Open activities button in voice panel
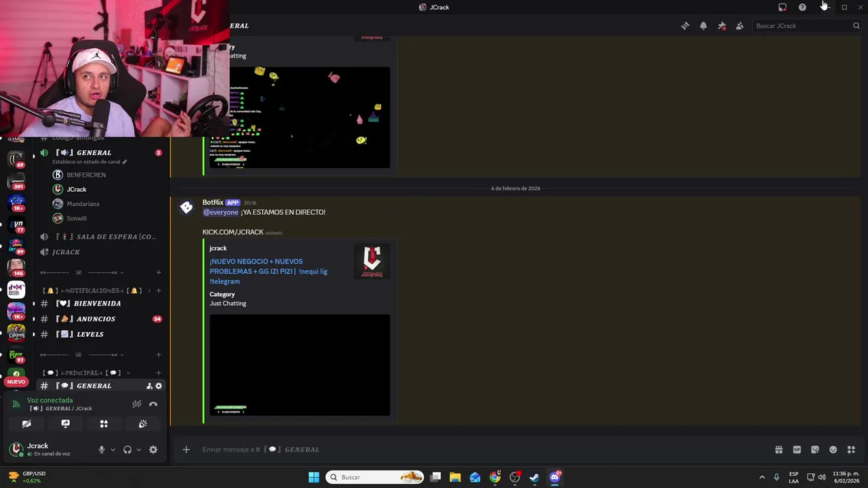This screenshot has width=868, height=488. coord(104,424)
